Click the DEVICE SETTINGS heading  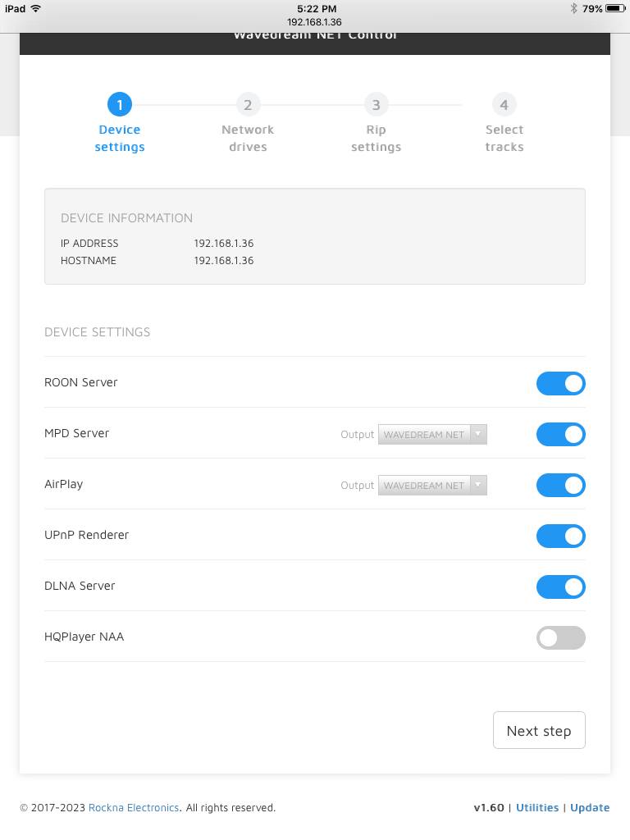pos(97,332)
